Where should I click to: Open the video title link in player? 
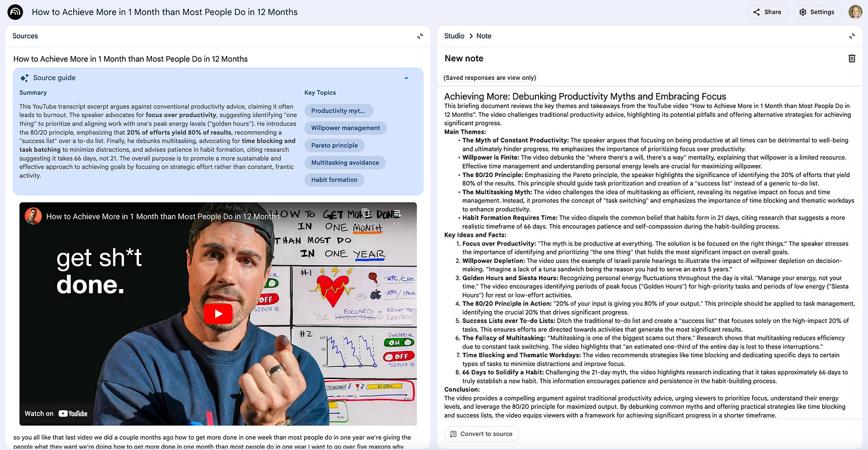163,216
